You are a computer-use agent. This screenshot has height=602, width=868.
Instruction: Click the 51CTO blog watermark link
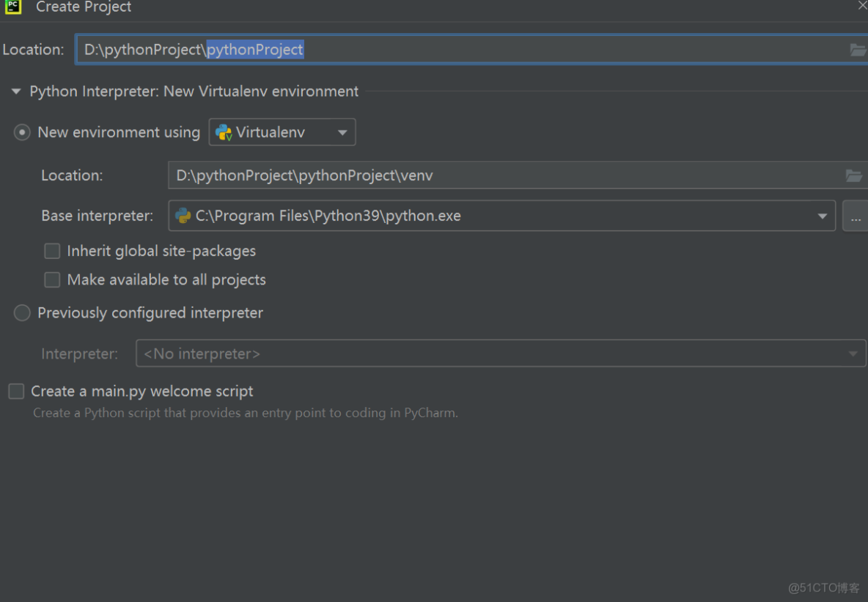pos(825,588)
